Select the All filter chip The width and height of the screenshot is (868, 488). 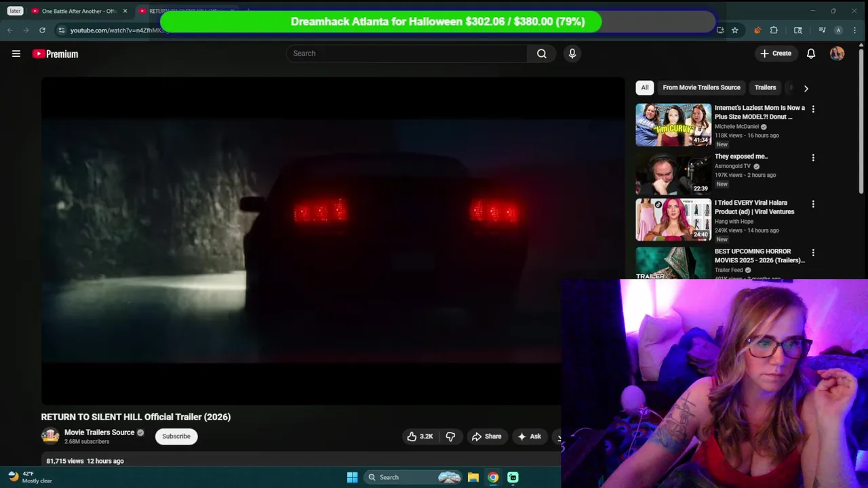pyautogui.click(x=645, y=87)
